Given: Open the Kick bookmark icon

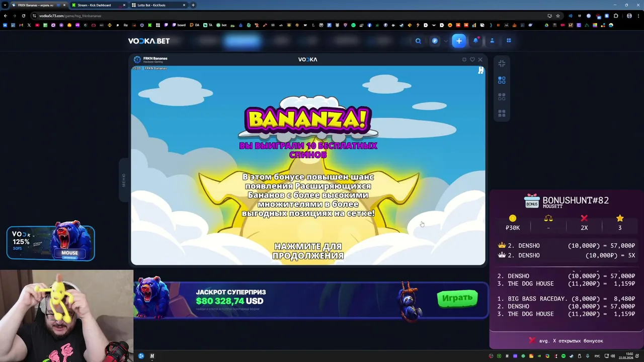Looking at the screenshot, I should (x=150, y=25).
